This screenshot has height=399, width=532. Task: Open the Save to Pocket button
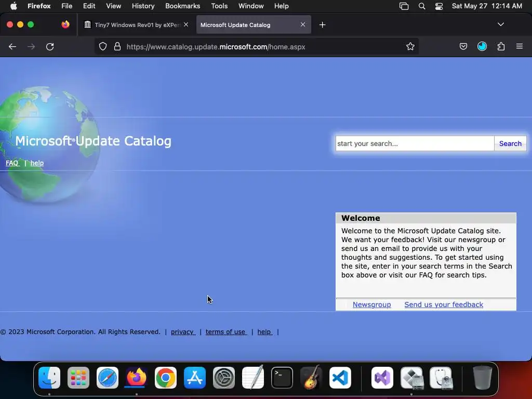pos(463,46)
